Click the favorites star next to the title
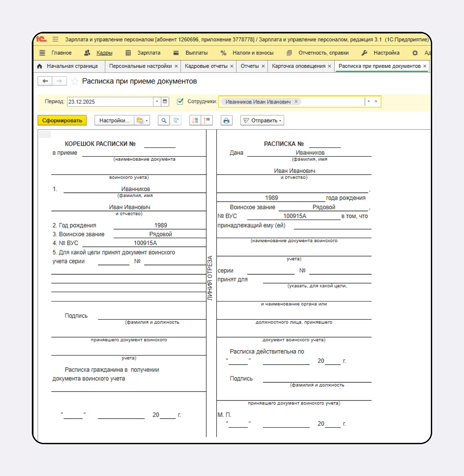Image resolution: width=464 pixels, height=476 pixels. [75, 81]
